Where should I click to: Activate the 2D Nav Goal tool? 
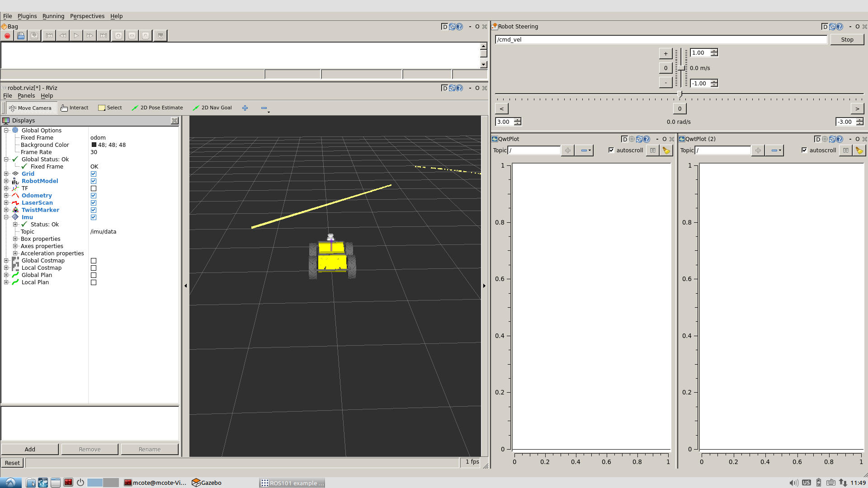(212, 108)
